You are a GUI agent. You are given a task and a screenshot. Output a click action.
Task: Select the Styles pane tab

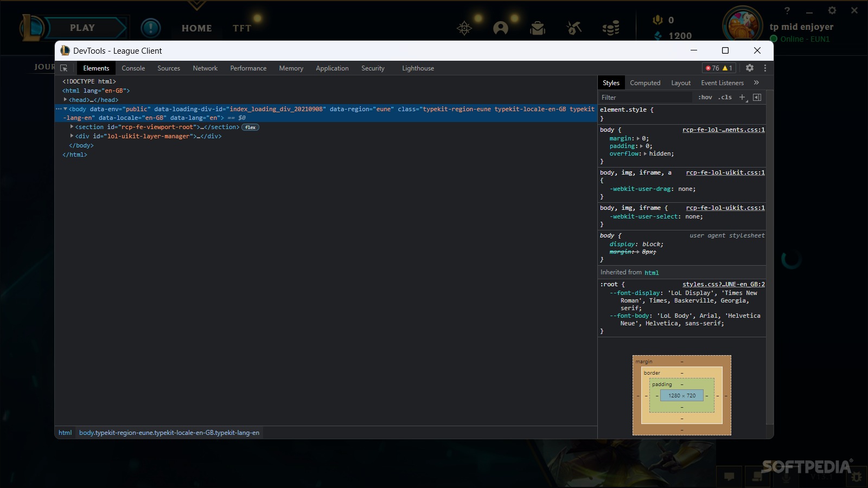pos(611,83)
